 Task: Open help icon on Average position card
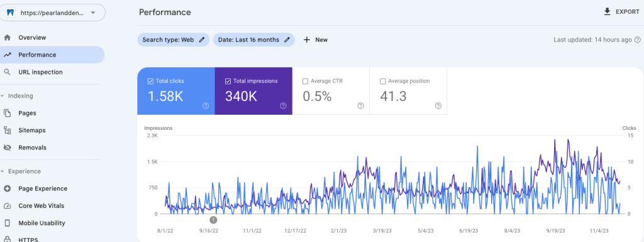point(438,106)
